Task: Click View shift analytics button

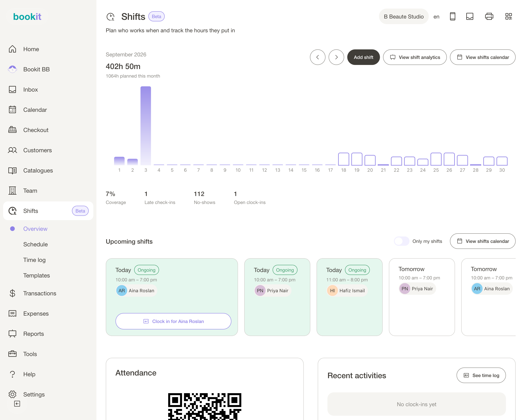Action: pyautogui.click(x=415, y=57)
